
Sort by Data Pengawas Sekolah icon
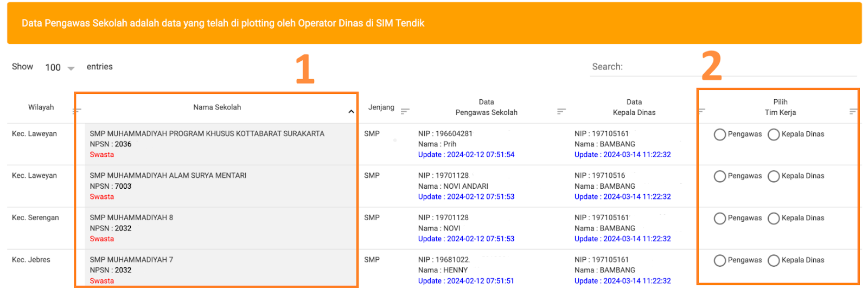(561, 111)
